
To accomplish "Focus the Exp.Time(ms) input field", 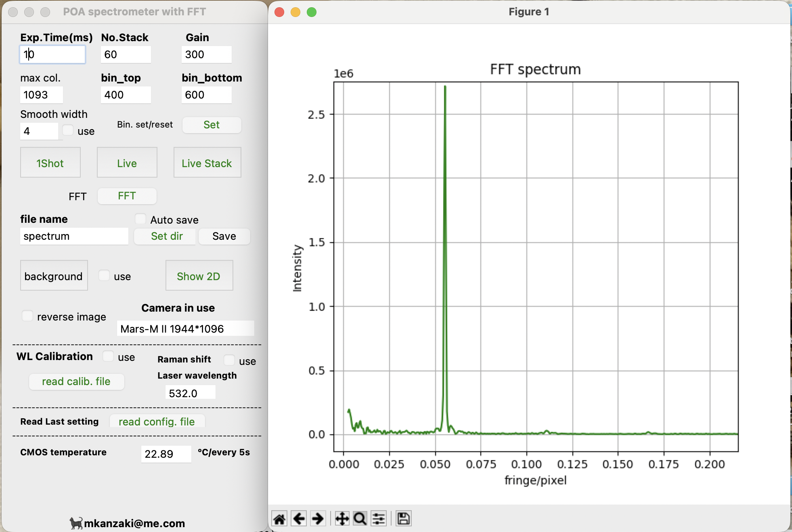I will click(52, 54).
